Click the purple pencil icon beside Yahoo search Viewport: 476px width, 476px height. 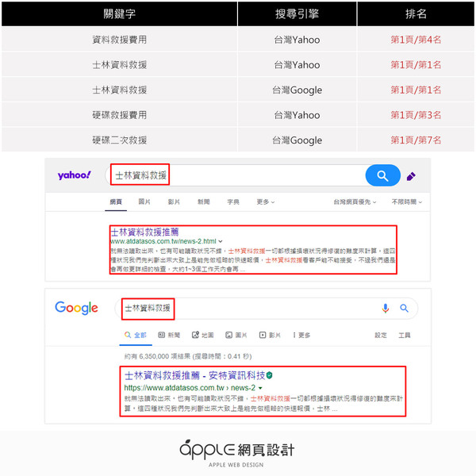(411, 176)
